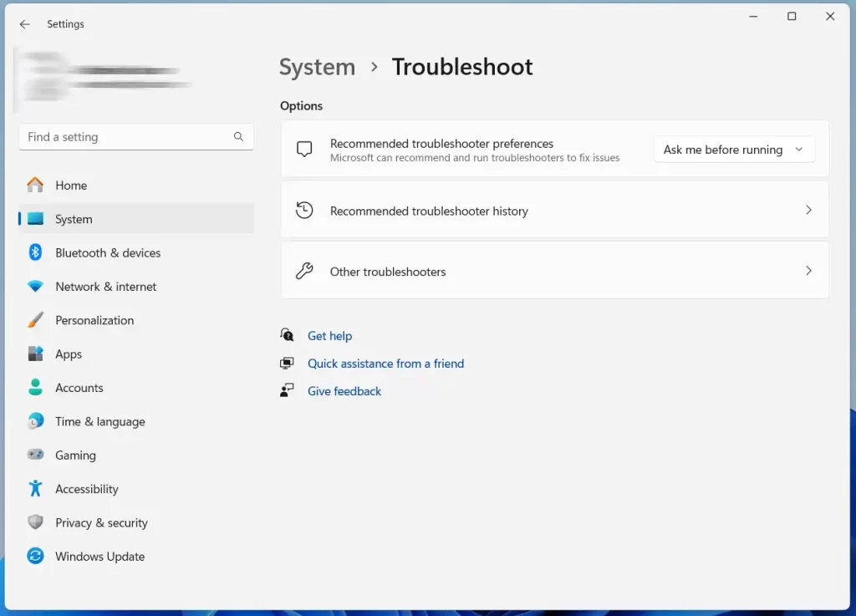Select the Accounts sidebar label
Image resolution: width=856 pixels, height=616 pixels.
click(79, 388)
